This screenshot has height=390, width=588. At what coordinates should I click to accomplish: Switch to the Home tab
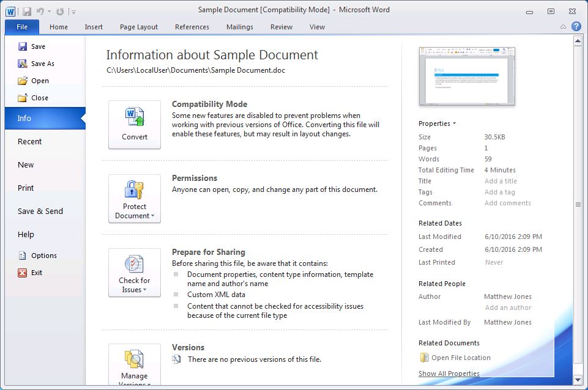pos(59,27)
